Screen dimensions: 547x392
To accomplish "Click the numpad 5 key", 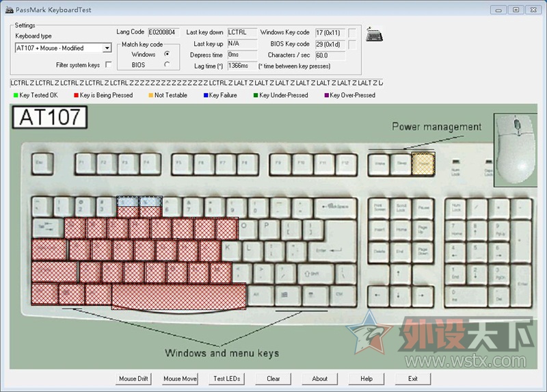I will coord(477,252).
